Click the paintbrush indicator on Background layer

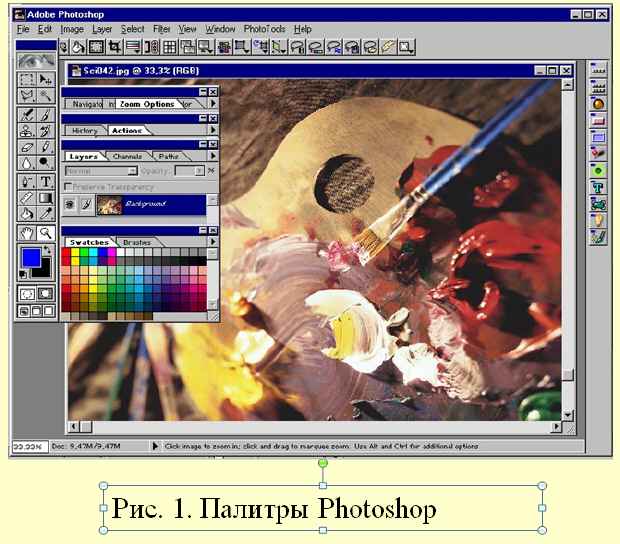click(86, 204)
